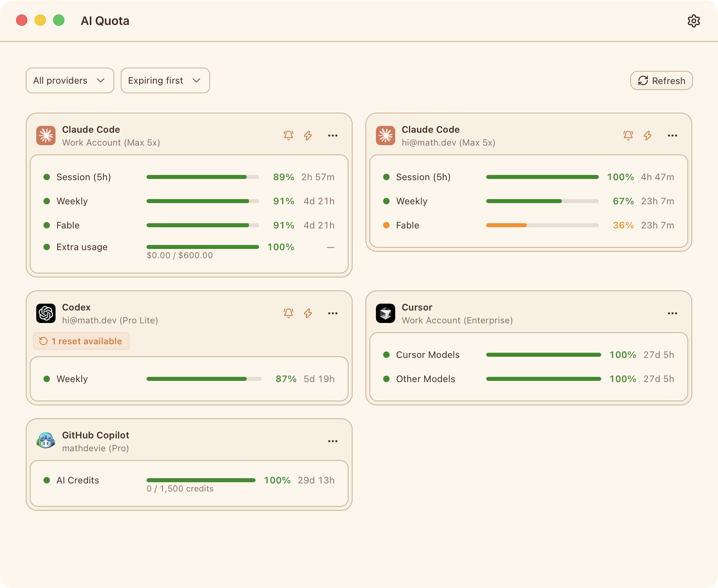Click the Extra usage progress bar
718x588 pixels.
[203, 247]
